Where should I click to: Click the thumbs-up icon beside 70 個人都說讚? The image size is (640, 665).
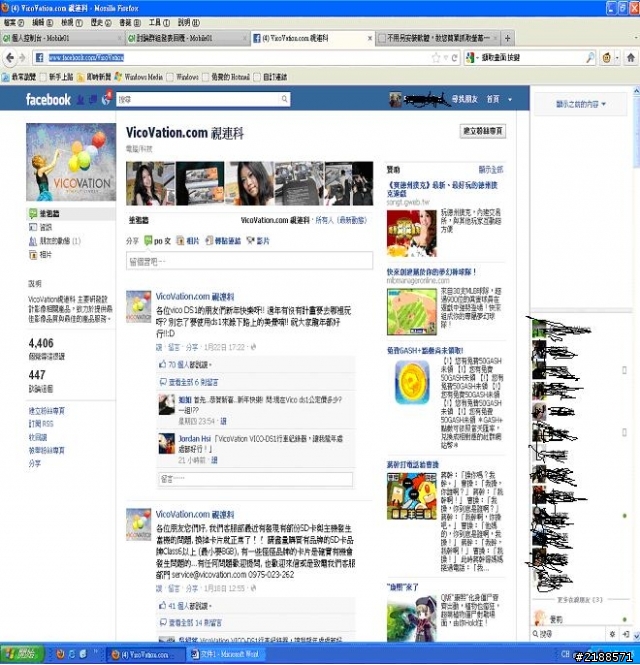(162, 364)
